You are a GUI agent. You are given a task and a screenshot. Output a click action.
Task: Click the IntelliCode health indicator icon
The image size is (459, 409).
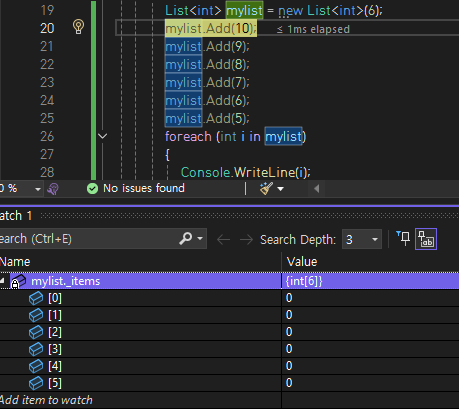[53, 189]
